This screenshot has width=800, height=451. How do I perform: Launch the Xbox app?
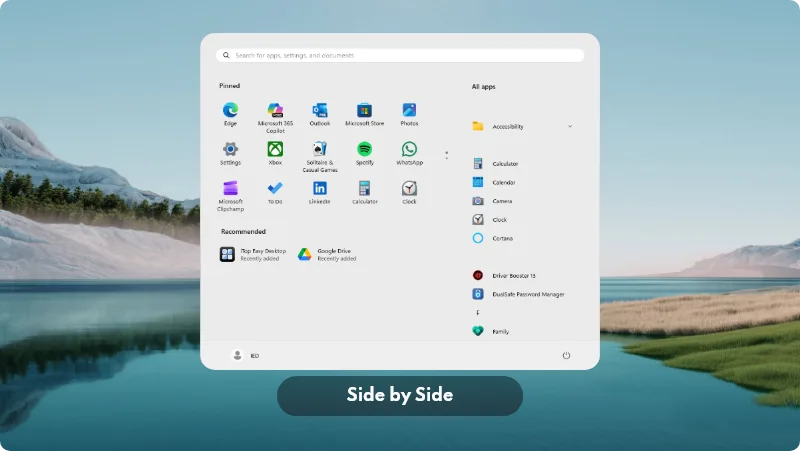click(x=275, y=150)
